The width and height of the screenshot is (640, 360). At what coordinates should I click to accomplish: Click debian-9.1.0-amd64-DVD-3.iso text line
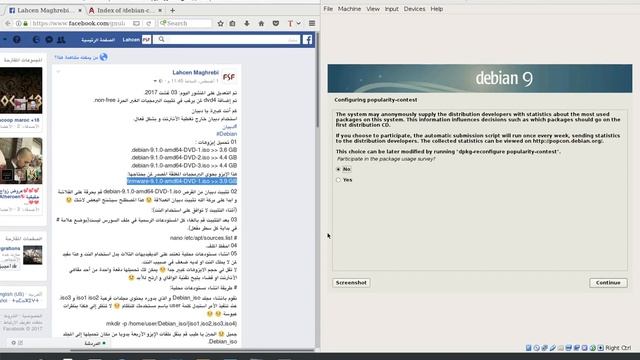coord(184,166)
